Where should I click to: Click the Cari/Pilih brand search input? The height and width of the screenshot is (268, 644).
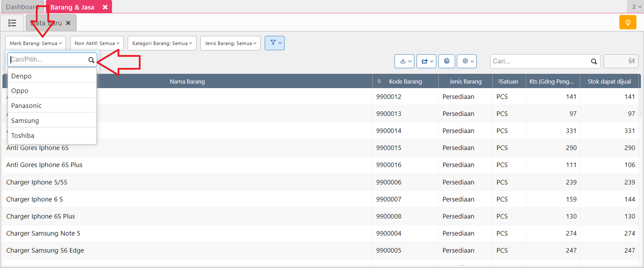point(47,60)
